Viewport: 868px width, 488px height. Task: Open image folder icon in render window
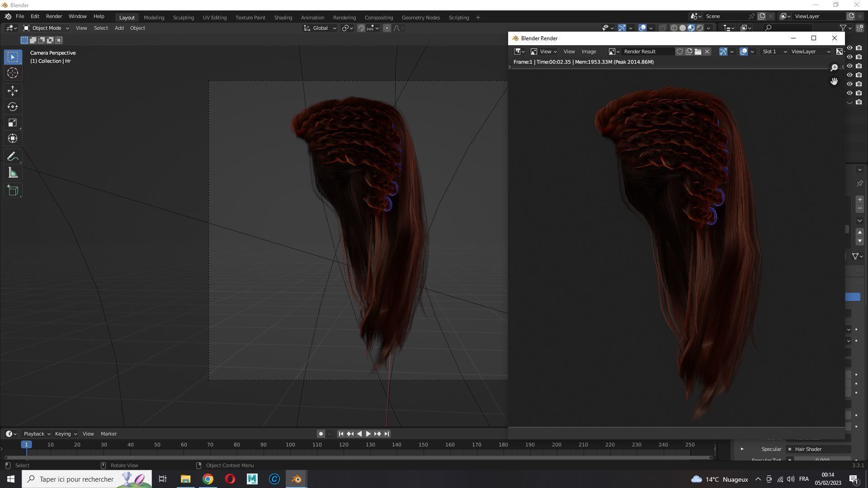(x=698, y=52)
